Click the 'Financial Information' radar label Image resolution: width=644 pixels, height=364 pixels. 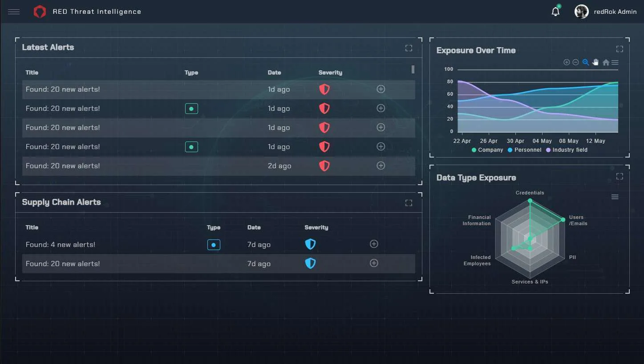pos(477,220)
